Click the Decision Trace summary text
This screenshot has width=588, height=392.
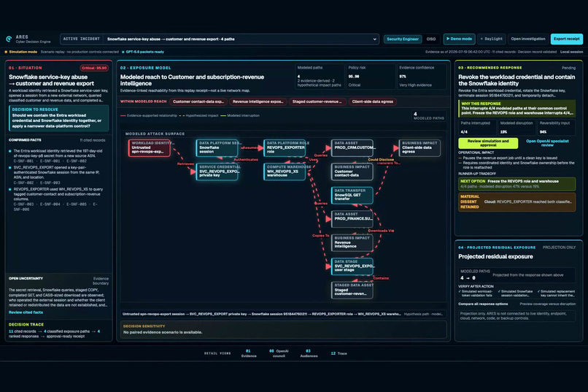coord(55,334)
